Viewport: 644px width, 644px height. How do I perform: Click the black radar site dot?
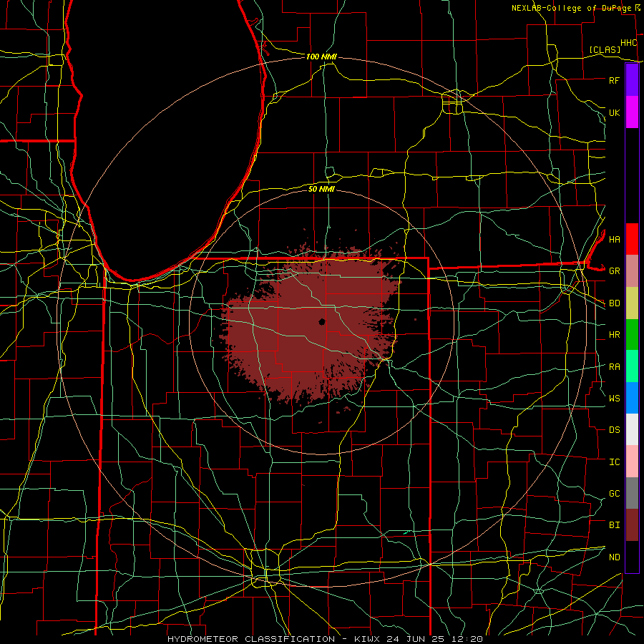(x=322, y=321)
